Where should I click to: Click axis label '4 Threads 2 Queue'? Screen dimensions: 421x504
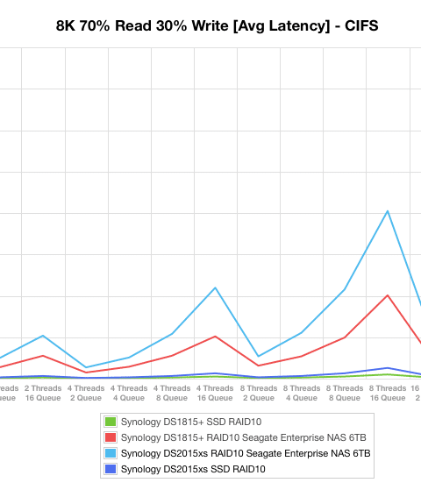click(x=86, y=393)
